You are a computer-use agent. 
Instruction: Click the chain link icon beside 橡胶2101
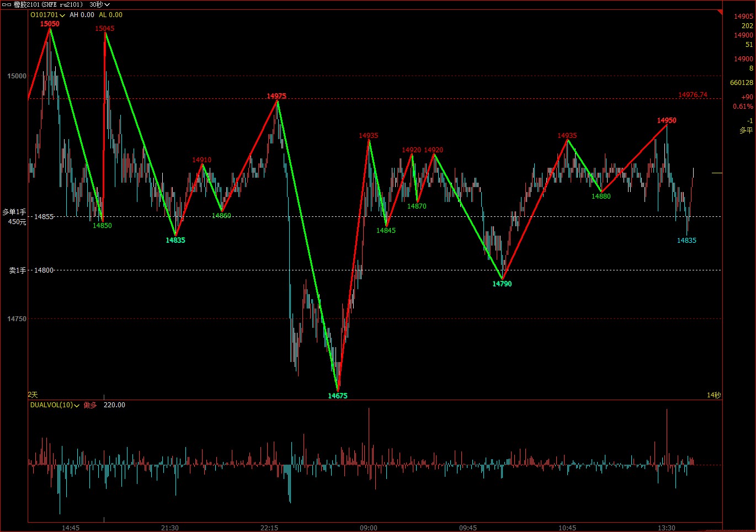[x=7, y=4]
